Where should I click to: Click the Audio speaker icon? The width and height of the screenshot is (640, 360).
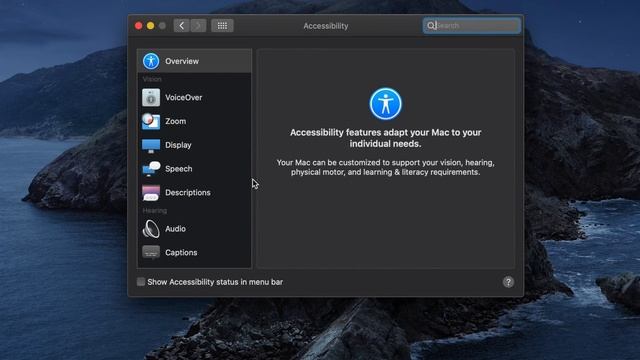pos(151,229)
